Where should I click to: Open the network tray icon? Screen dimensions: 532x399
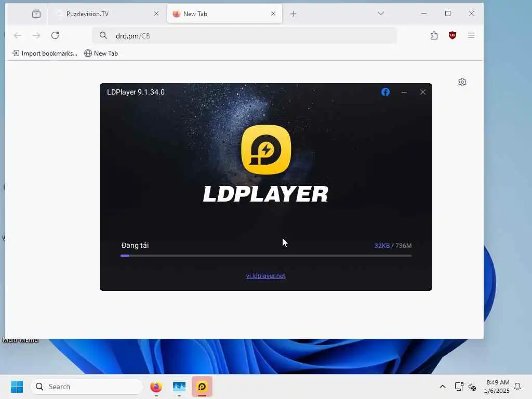(x=459, y=387)
